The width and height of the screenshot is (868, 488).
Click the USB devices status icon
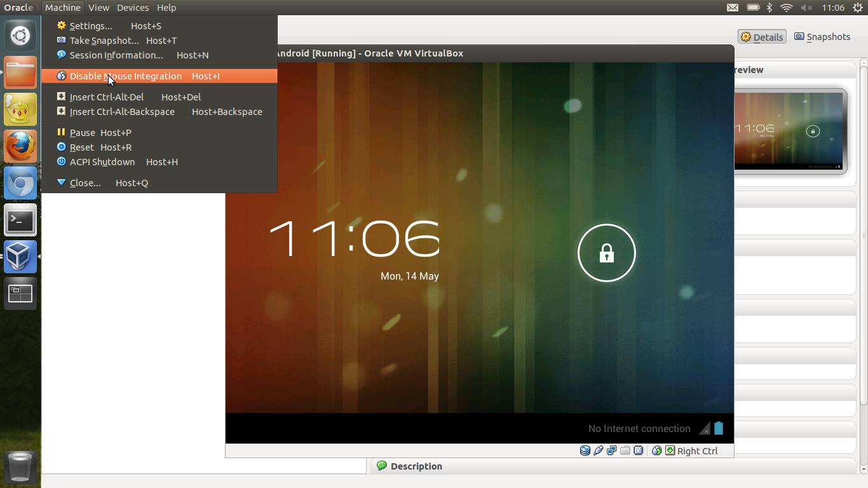pyautogui.click(x=598, y=451)
